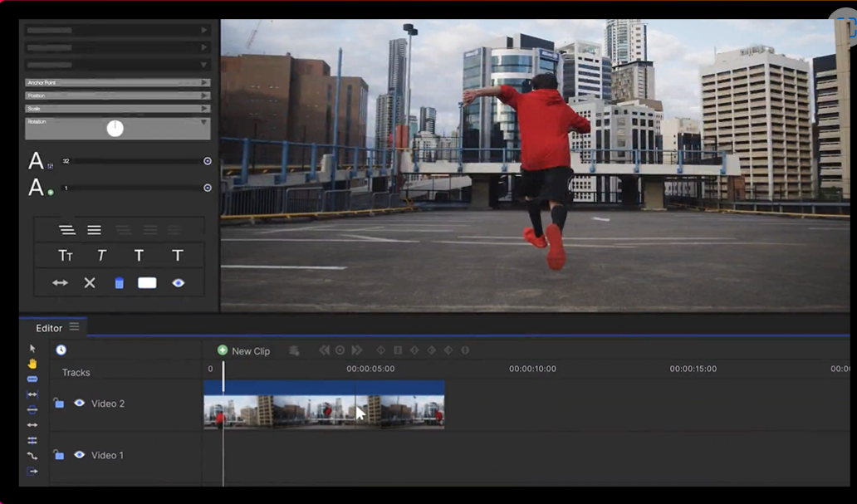Image resolution: width=857 pixels, height=504 pixels.
Task: Click the white color swatch in the text panel
Action: (147, 282)
